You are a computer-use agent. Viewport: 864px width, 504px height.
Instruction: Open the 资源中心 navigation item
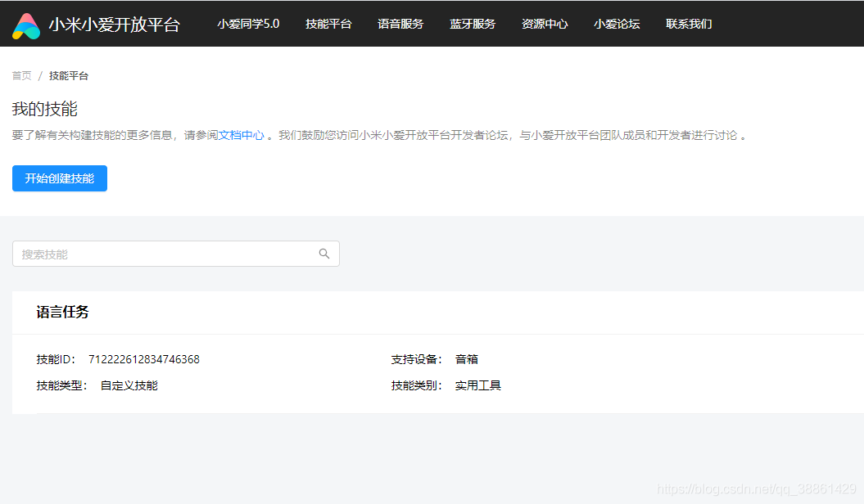point(545,24)
